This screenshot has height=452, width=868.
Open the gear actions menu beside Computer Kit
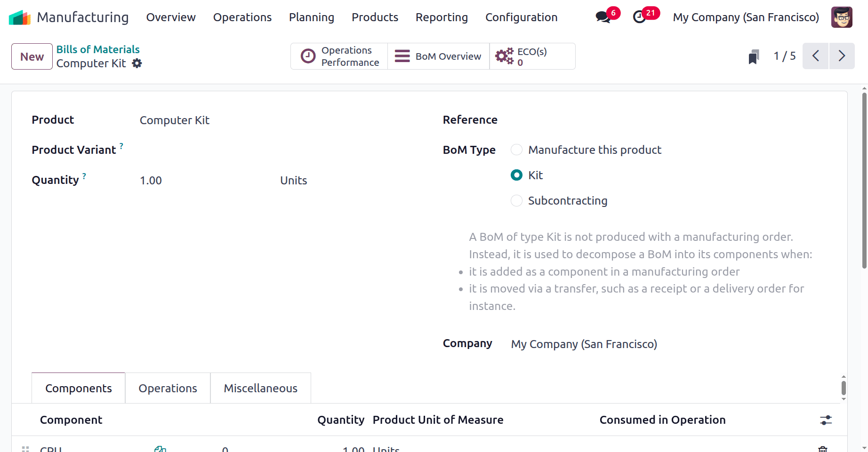[137, 63]
